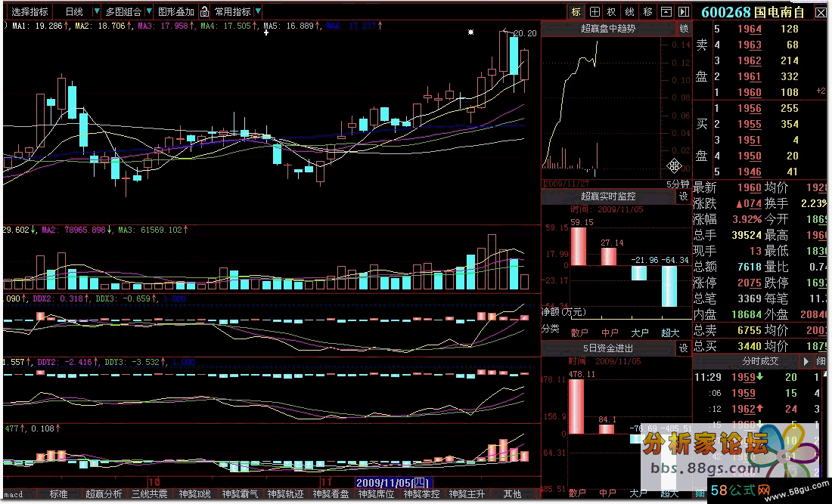832x504 pixels.
Task: Click the 5分钟 interval label
Action: click(x=678, y=184)
